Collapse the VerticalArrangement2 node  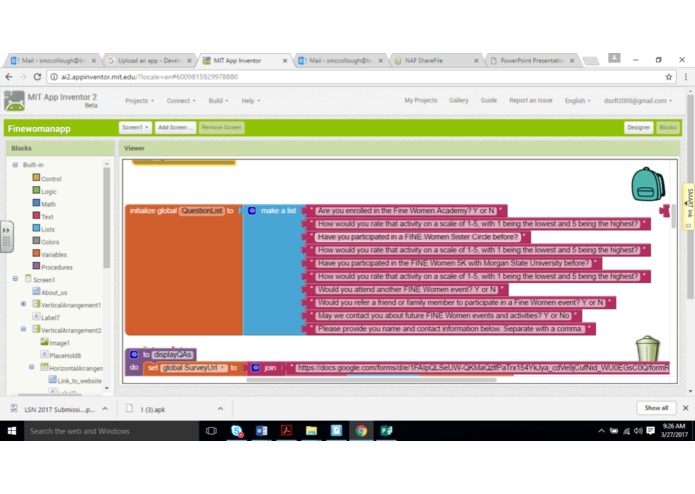tap(23, 330)
